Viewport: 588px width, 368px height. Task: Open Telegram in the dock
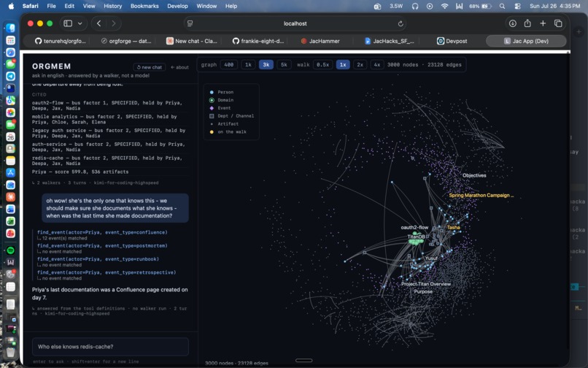pyautogui.click(x=10, y=76)
